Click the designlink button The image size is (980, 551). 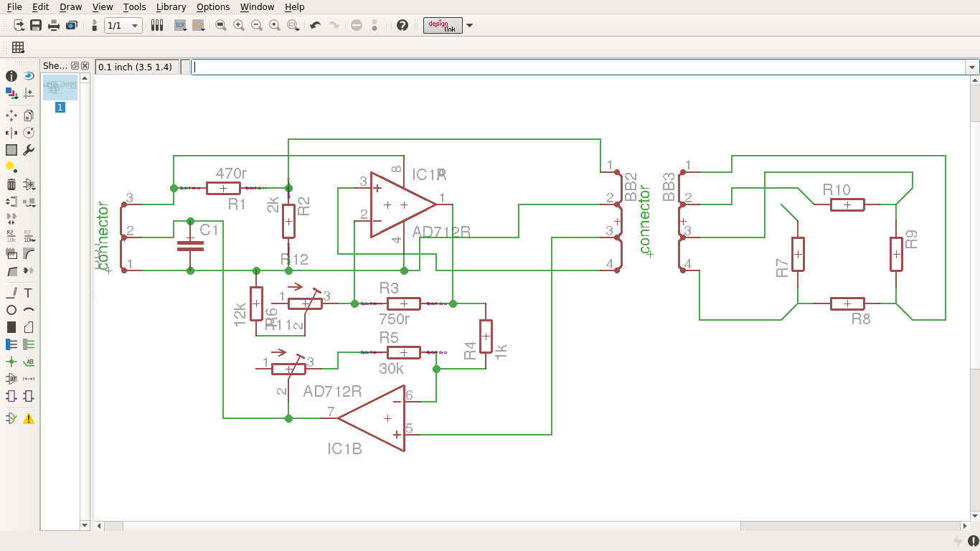pos(443,25)
